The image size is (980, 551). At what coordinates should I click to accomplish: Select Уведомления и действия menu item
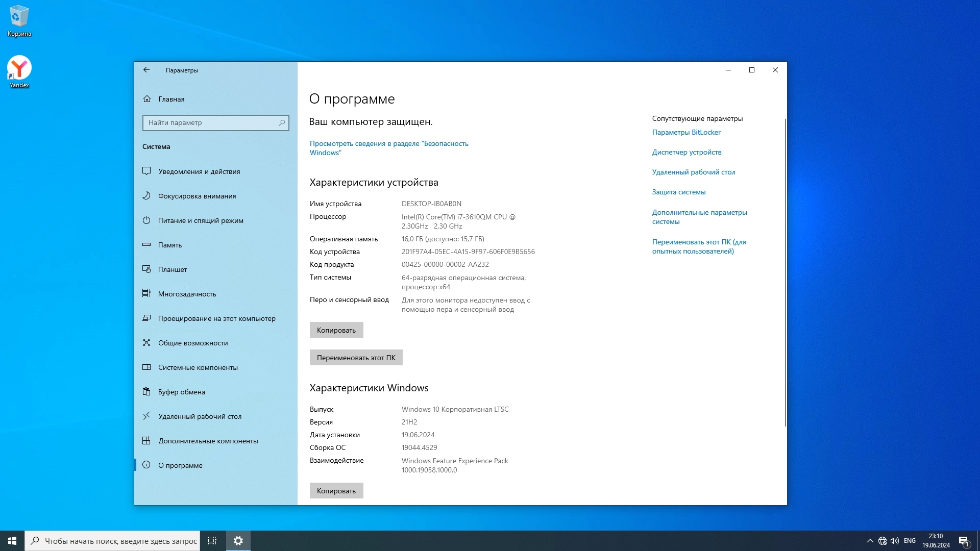pos(199,171)
